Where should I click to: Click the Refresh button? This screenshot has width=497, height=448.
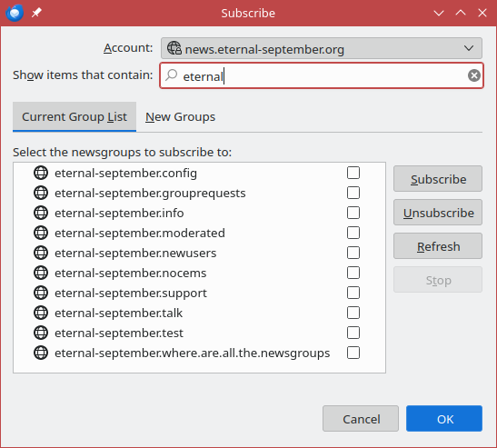click(x=438, y=246)
